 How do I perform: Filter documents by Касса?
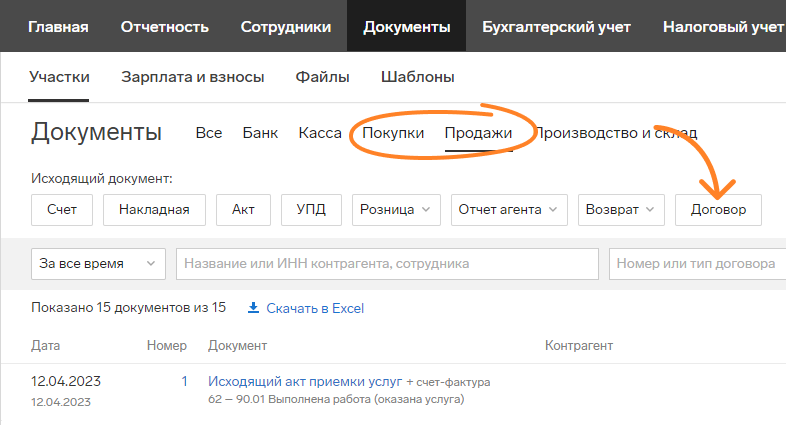coord(320,133)
